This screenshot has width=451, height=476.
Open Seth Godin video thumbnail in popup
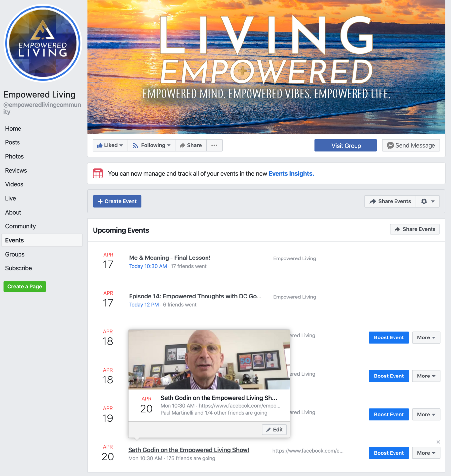[209, 359]
